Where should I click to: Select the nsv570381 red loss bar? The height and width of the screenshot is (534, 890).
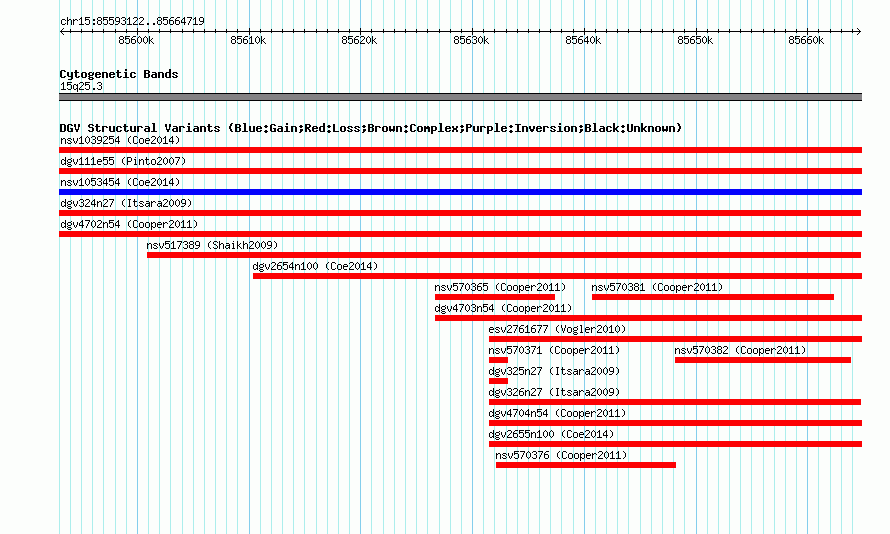tap(713, 297)
